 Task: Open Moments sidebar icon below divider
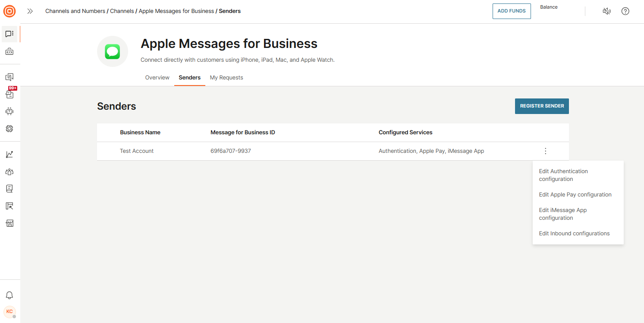[x=9, y=77]
